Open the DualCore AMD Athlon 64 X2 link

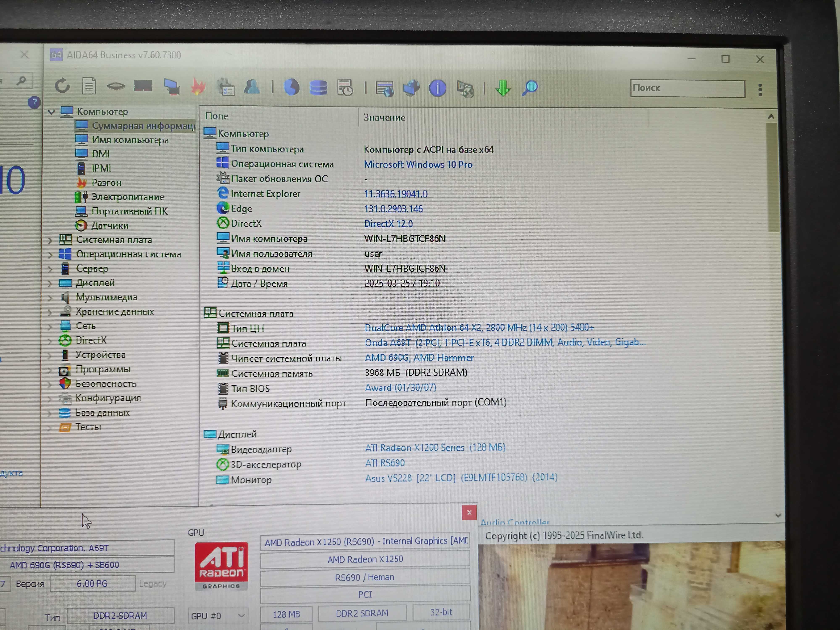point(479,327)
